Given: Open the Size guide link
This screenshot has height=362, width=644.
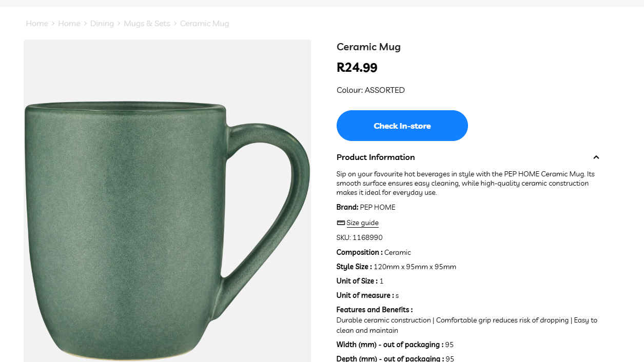Looking at the screenshot, I should [362, 223].
